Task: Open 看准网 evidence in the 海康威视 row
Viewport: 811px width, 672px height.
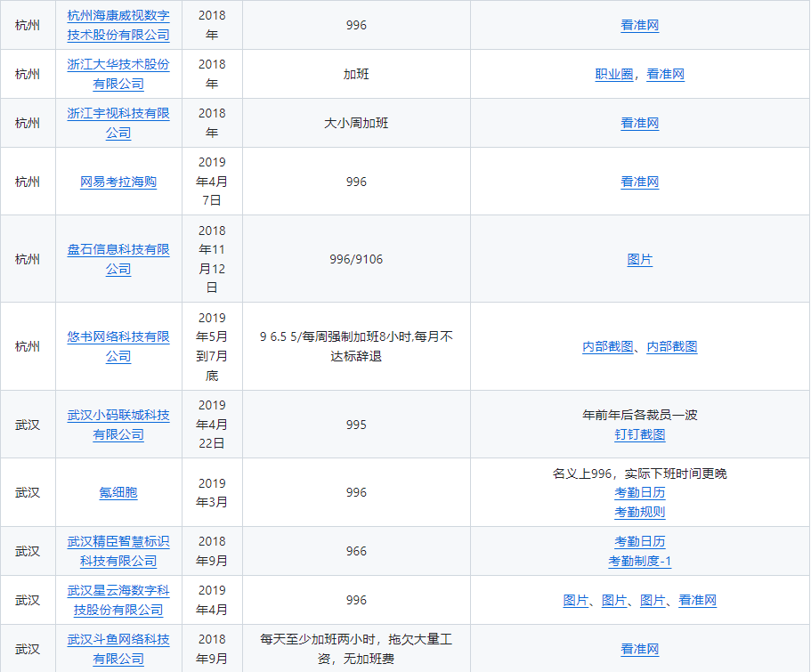Action: [640, 25]
